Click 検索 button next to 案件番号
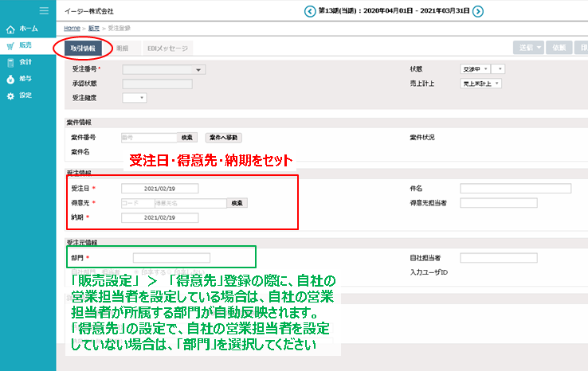 pyautogui.click(x=187, y=138)
